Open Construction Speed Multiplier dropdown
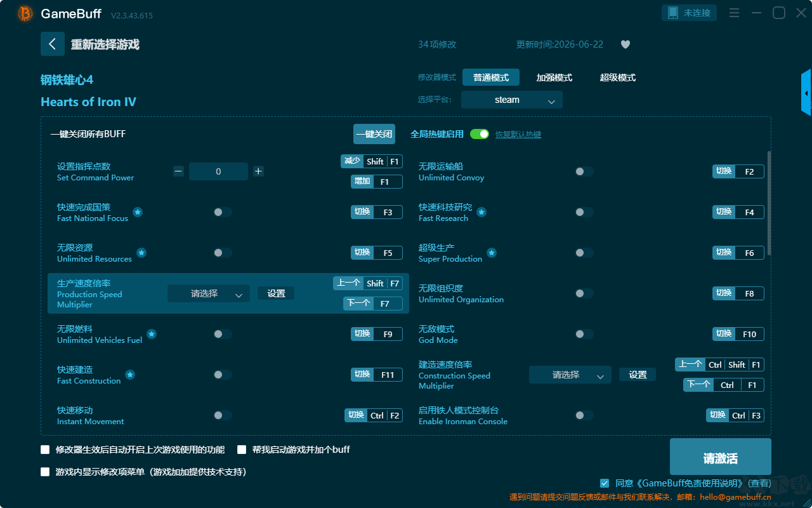The width and height of the screenshot is (812, 508). (x=570, y=375)
